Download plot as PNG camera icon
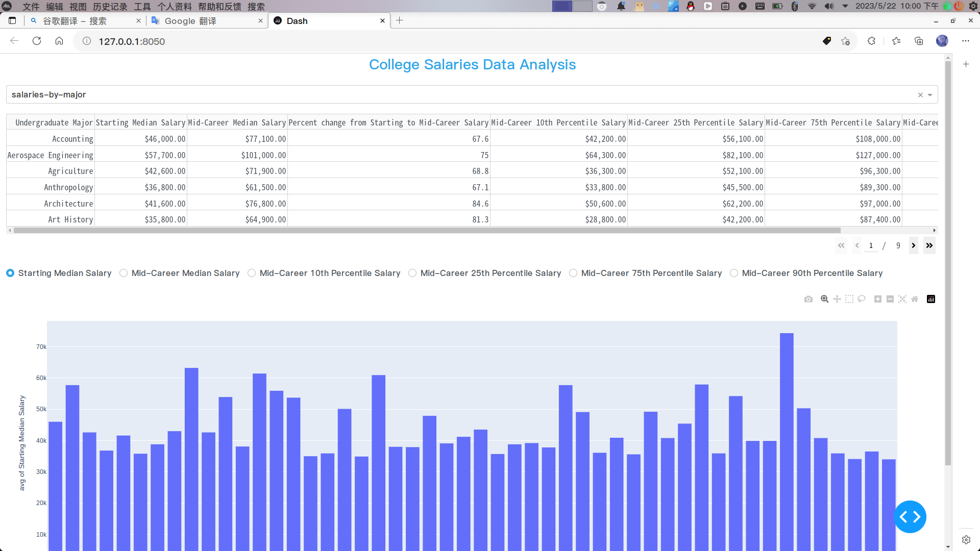This screenshot has height=551, width=980. coord(808,299)
